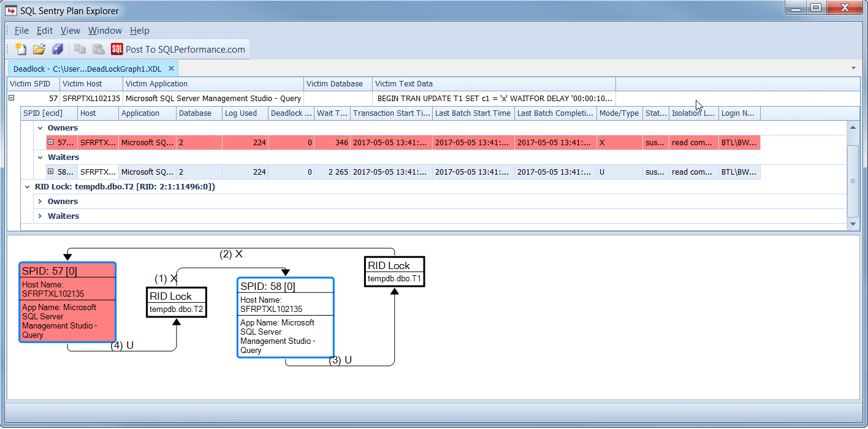868x429 pixels.
Task: Click the Open file folder icon
Action: pyautogui.click(x=39, y=49)
